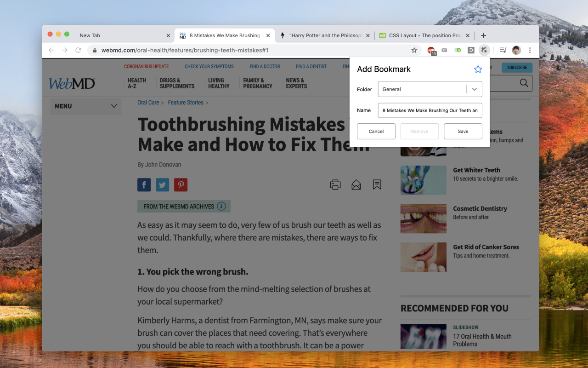
Task: Click the Feature Stories breadcrumb
Action: click(186, 103)
